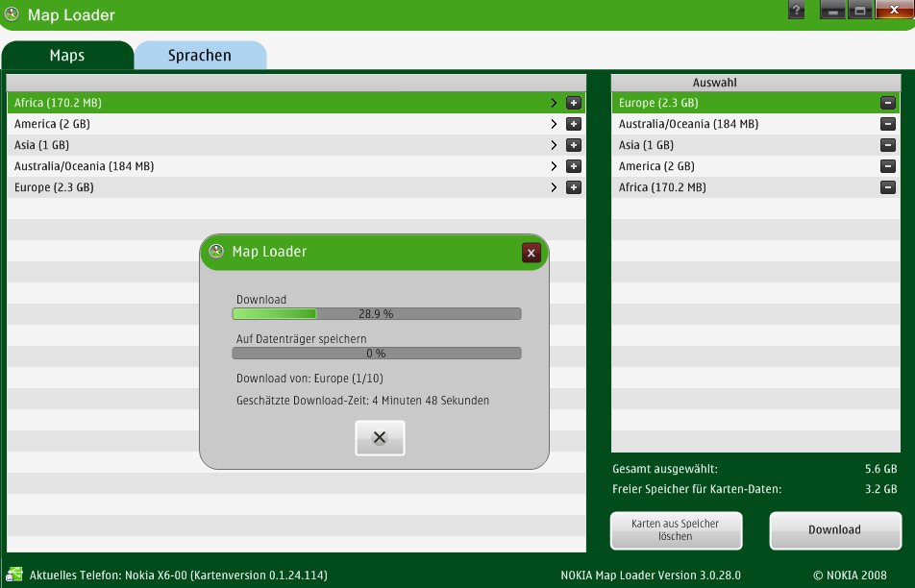
Task: Select Australia/Oceania (184 MB) in maps list
Action: tap(296, 166)
